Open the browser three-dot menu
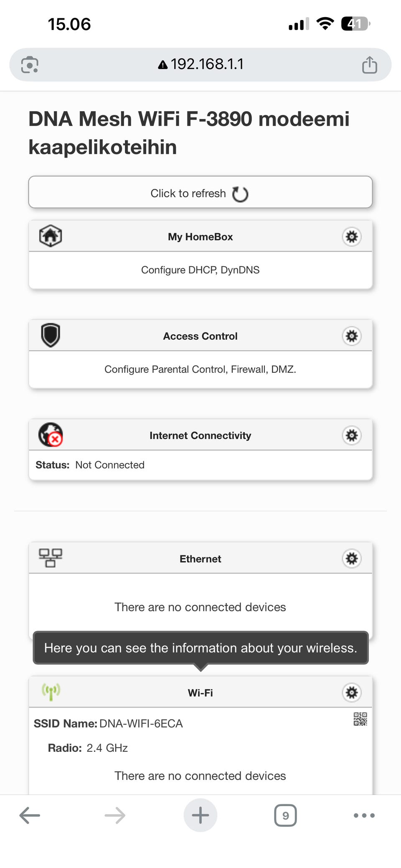The height and width of the screenshot is (868, 401). pos(364,815)
